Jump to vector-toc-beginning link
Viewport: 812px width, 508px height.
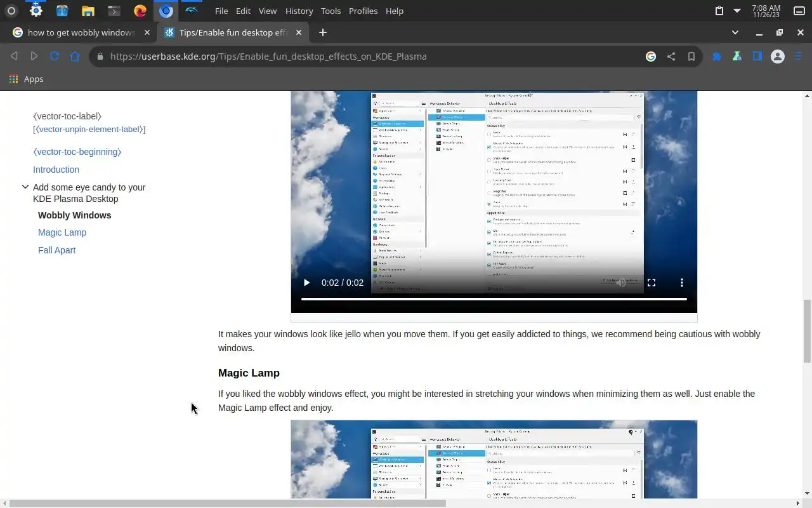(77, 152)
